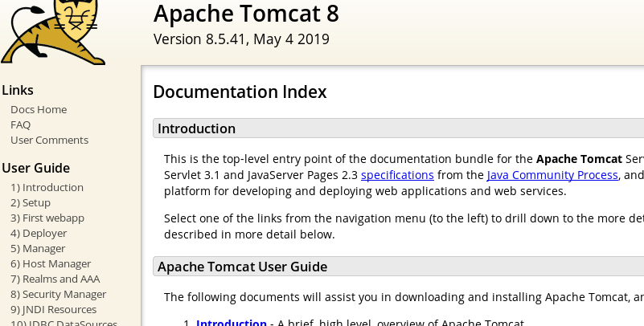Click the Apache Tomcat User Guide header
Viewport: 644px width, 326px height.
(242, 267)
